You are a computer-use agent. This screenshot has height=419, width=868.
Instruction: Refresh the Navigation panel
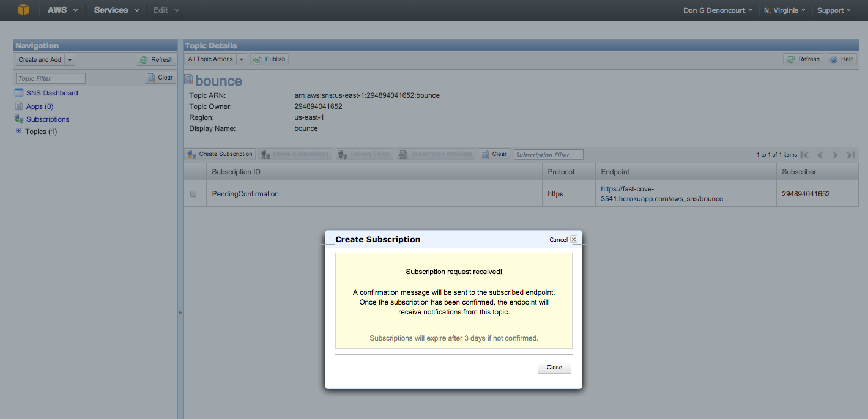[156, 60]
